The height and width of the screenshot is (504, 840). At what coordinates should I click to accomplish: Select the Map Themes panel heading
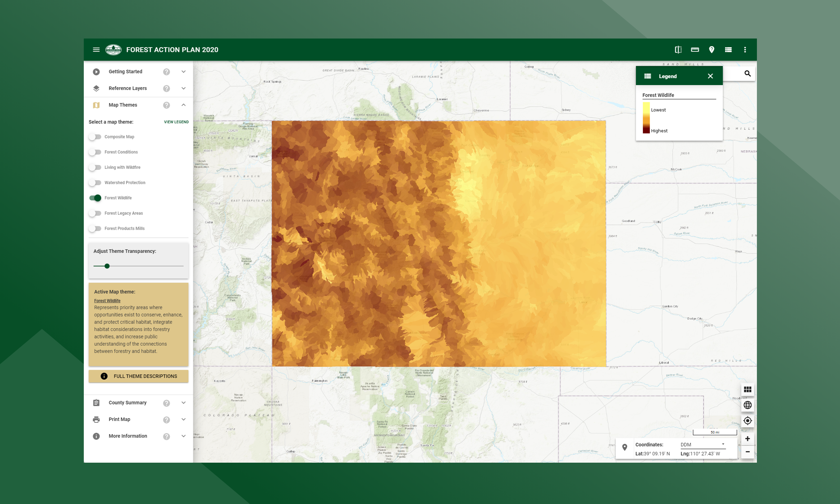[123, 105]
